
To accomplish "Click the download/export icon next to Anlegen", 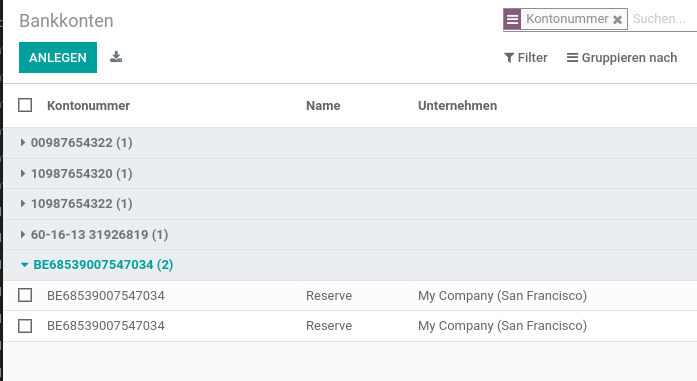I will 116,57.
